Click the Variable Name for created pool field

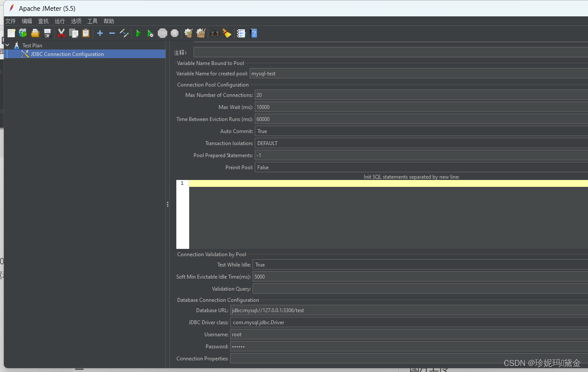[419, 73]
